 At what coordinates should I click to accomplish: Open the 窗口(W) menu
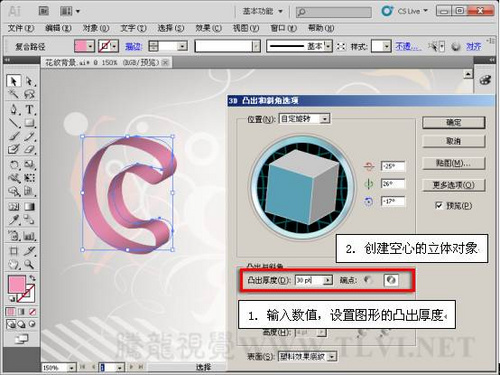click(x=283, y=28)
